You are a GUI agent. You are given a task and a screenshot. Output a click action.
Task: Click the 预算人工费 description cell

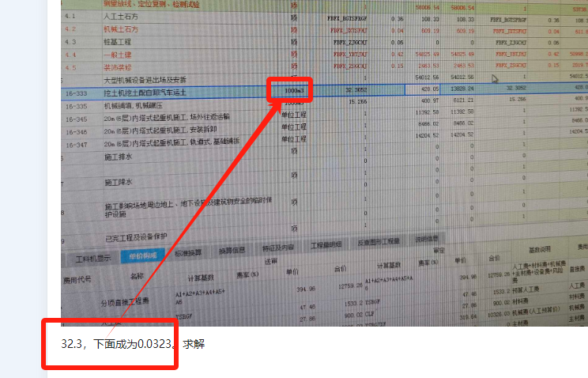point(526,289)
